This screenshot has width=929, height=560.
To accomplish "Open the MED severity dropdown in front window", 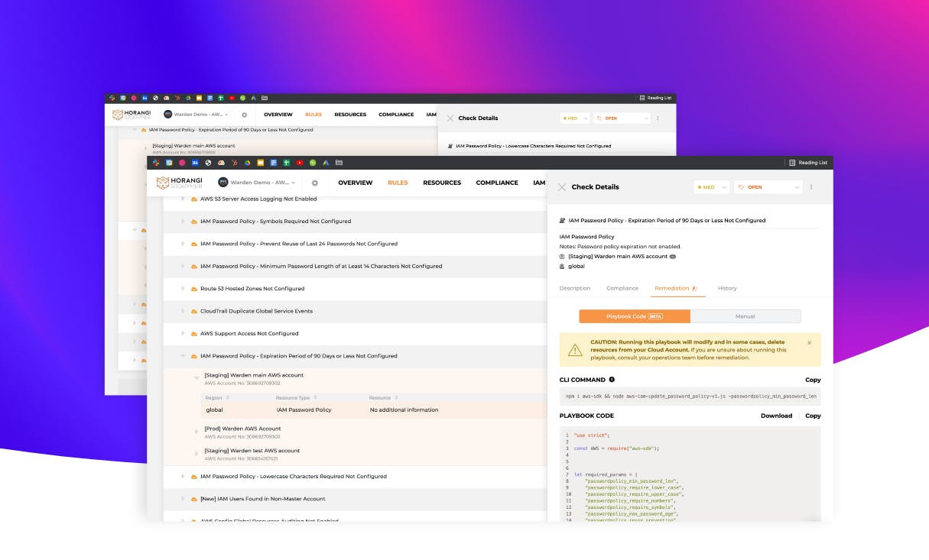I will point(711,187).
